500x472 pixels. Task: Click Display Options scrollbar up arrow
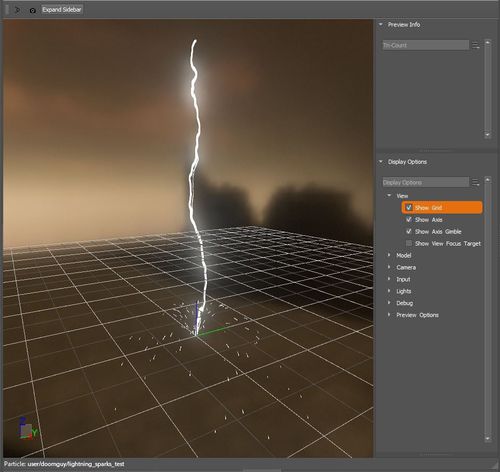(488, 180)
